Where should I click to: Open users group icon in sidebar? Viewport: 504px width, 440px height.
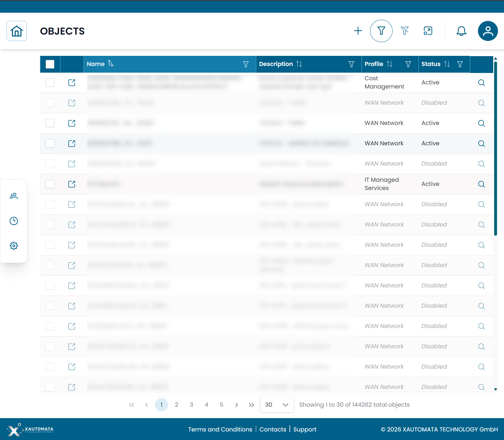tap(14, 196)
